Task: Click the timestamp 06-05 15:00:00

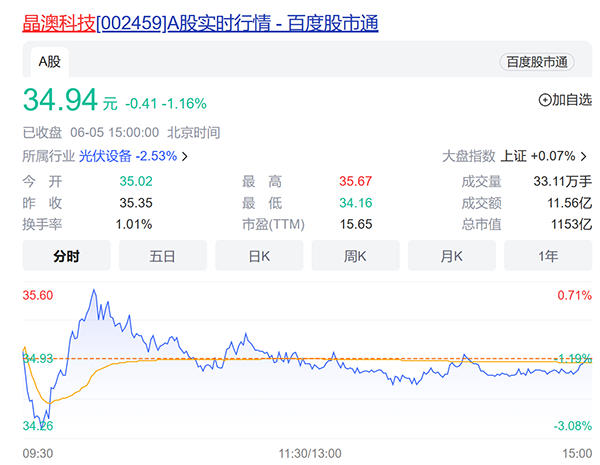Action: click(x=114, y=133)
